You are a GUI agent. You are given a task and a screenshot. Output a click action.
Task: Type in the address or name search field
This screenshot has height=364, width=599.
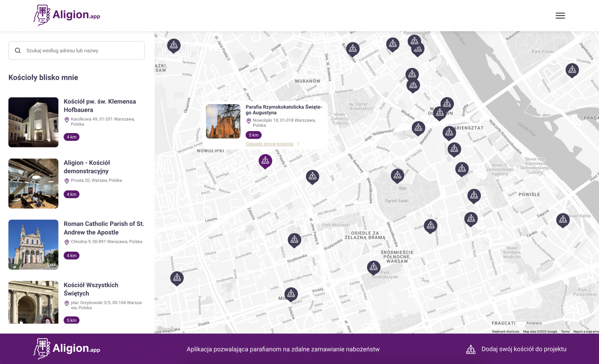tap(83, 51)
